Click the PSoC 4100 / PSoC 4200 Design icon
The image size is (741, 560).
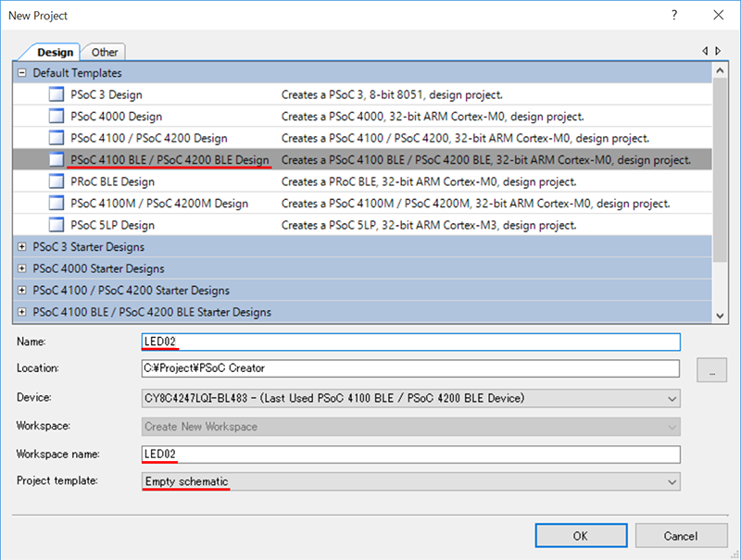[57, 138]
